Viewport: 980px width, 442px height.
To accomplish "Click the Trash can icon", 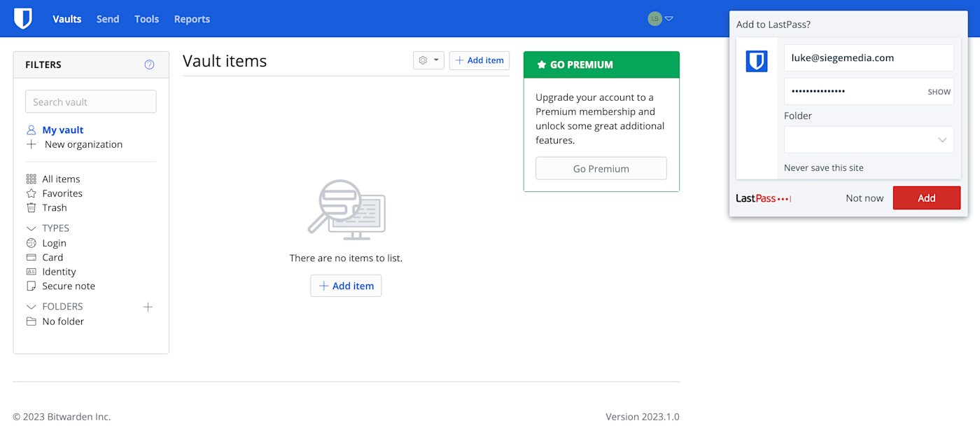I will click(x=31, y=207).
